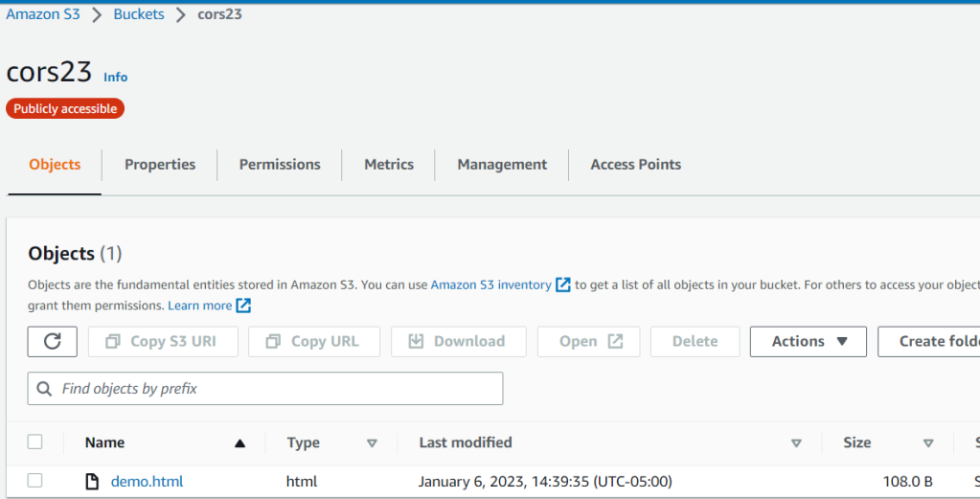Open the Management tab
The width and height of the screenshot is (980, 499).
[x=502, y=164]
